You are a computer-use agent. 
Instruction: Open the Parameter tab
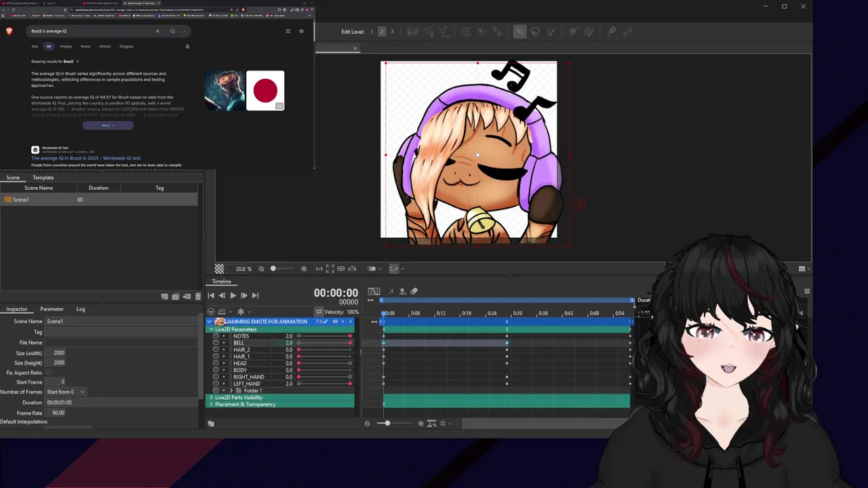click(52, 309)
